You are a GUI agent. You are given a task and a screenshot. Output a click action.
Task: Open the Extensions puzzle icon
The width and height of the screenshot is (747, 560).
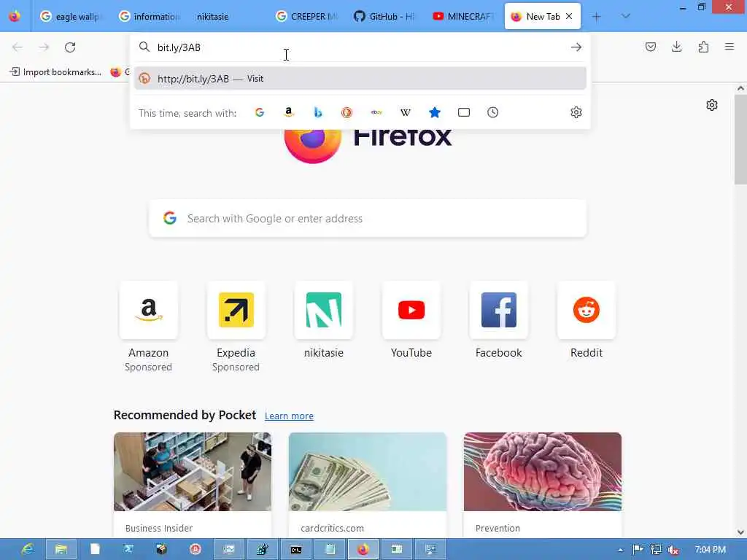(x=703, y=47)
